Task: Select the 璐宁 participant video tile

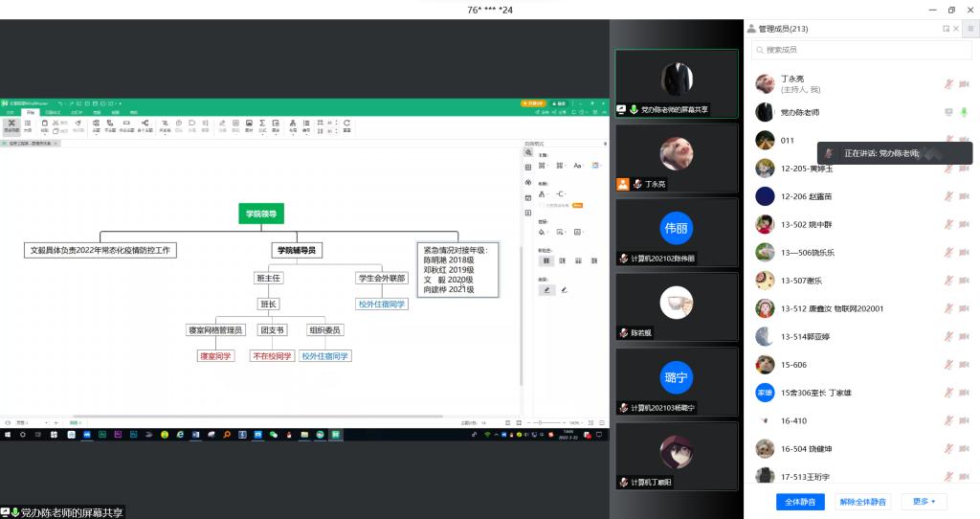Action: click(676, 381)
